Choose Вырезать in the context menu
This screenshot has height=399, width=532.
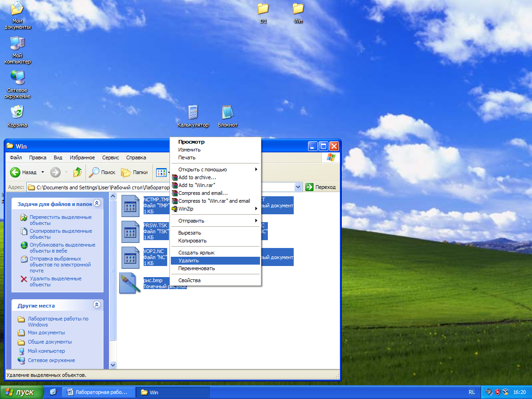tap(215, 233)
